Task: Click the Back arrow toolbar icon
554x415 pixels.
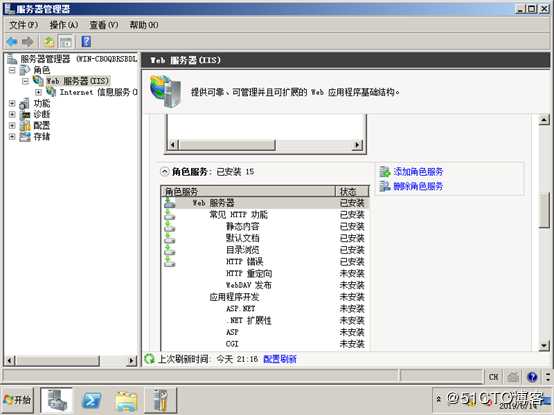Action: pos(12,42)
